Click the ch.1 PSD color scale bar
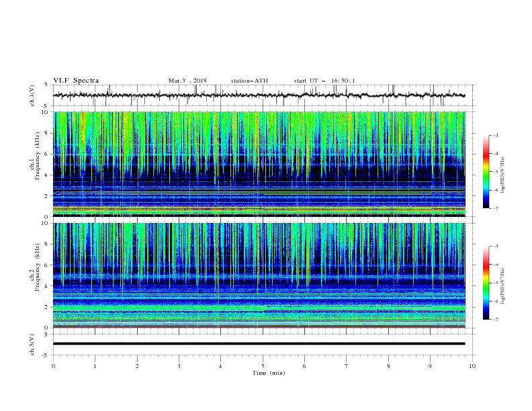Viewport: 532px width, 411px height. point(486,171)
